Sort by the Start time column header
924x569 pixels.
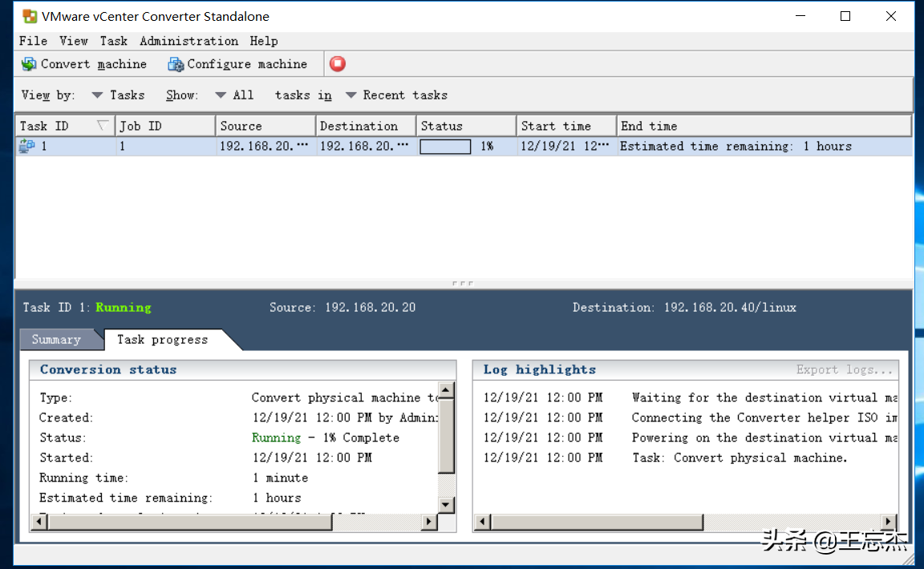[x=565, y=126]
